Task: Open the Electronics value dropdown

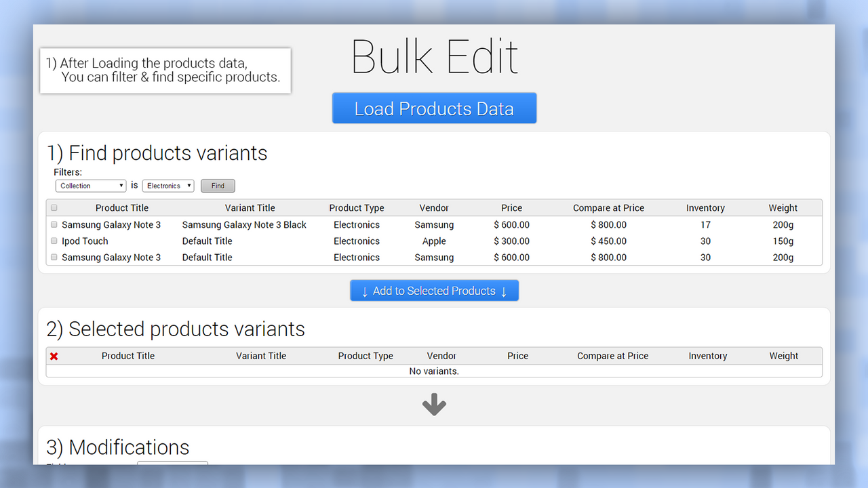Action: click(x=167, y=185)
